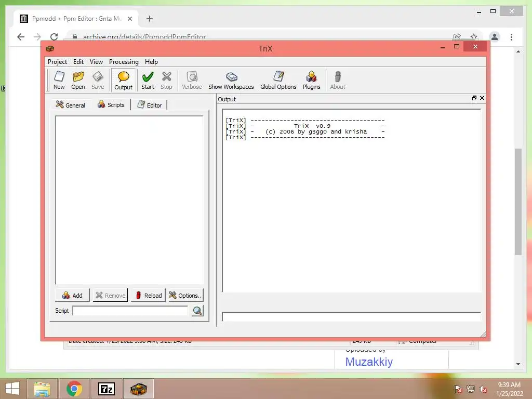Click the About toolbar icon
The image size is (532, 399).
point(338,81)
